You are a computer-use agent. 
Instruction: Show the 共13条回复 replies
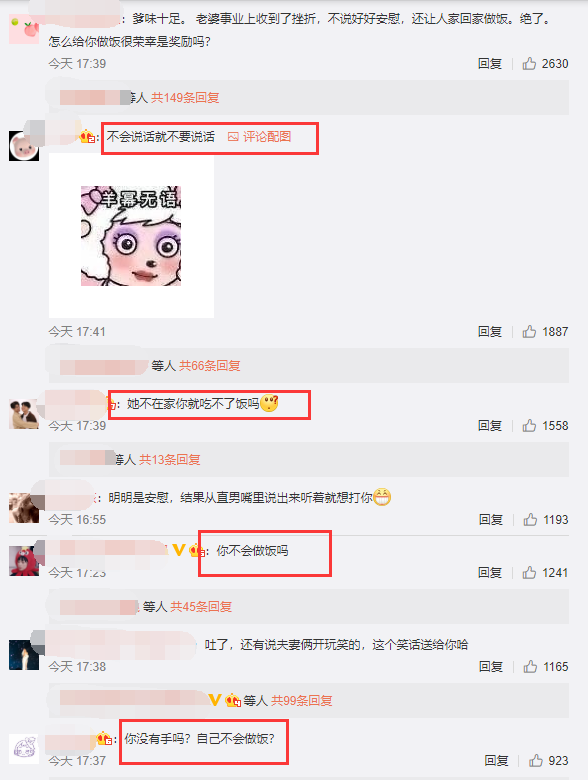tap(169, 459)
